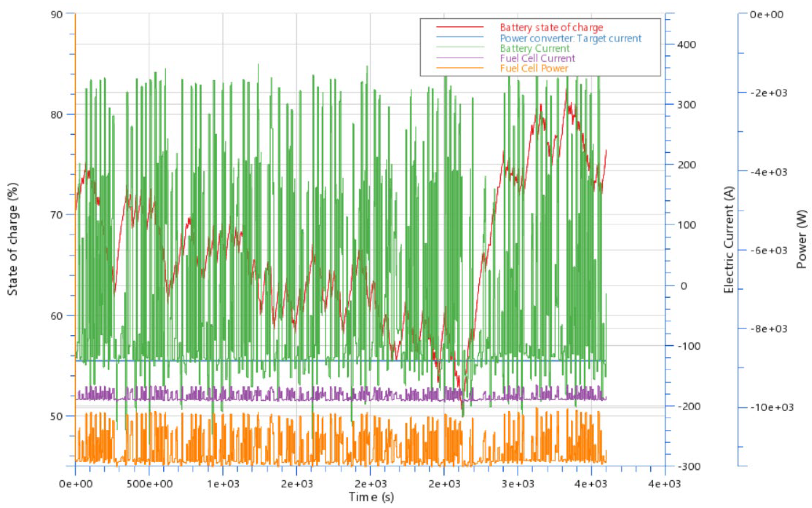Click the 400 tick on current axis

(687, 45)
